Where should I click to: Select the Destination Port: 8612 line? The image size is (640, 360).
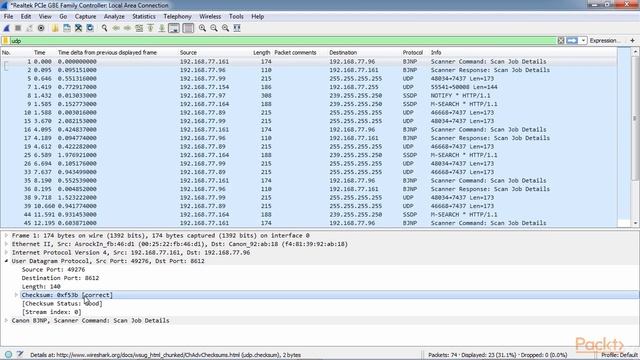60,278
